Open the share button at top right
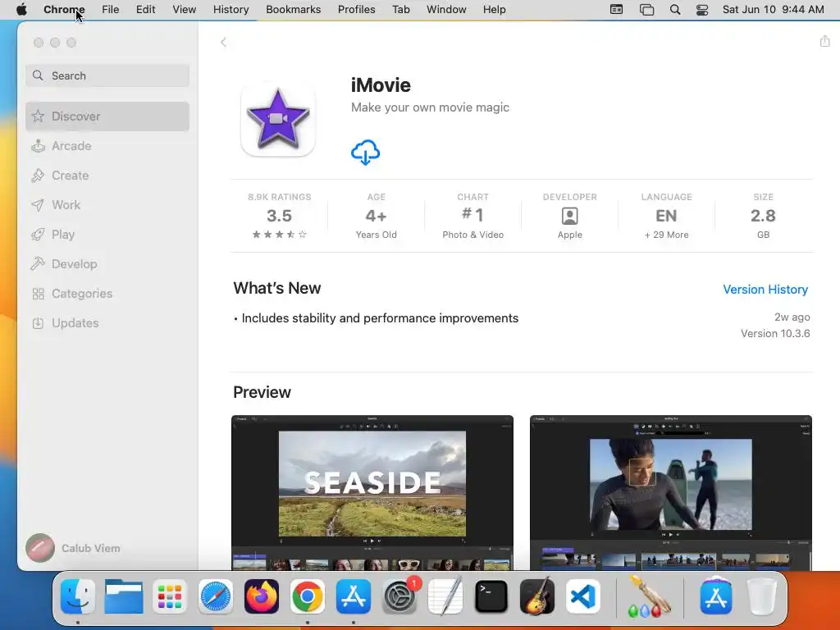 824,41
